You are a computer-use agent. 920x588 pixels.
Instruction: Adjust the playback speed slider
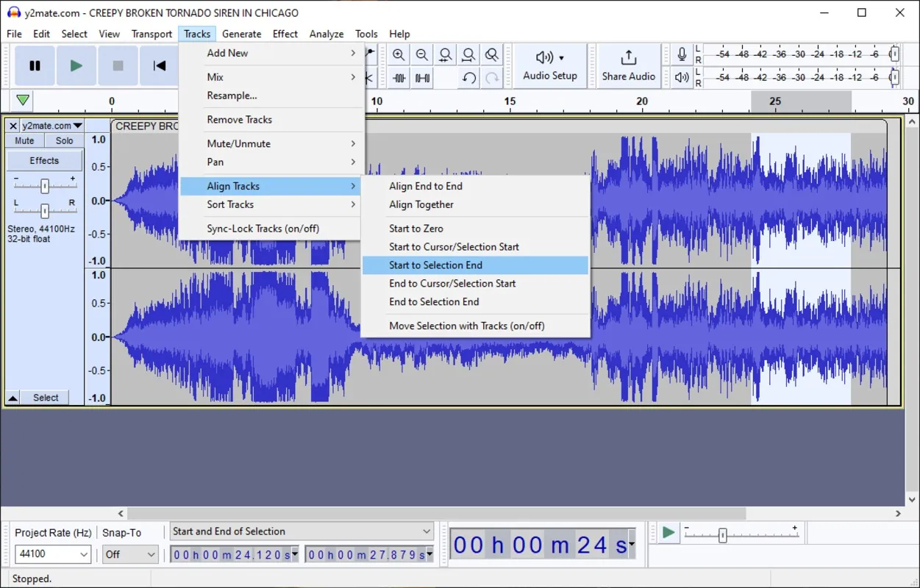(x=722, y=537)
